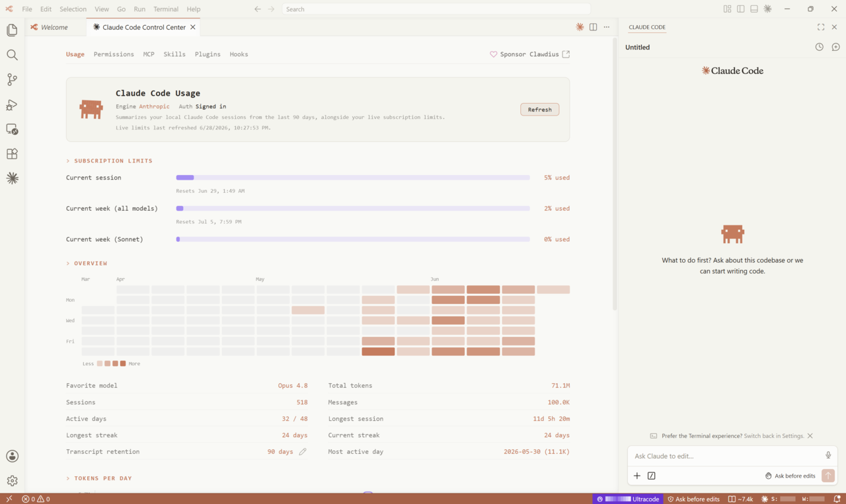Open the Remote Explorer view
The image size is (846, 504).
coord(12,129)
